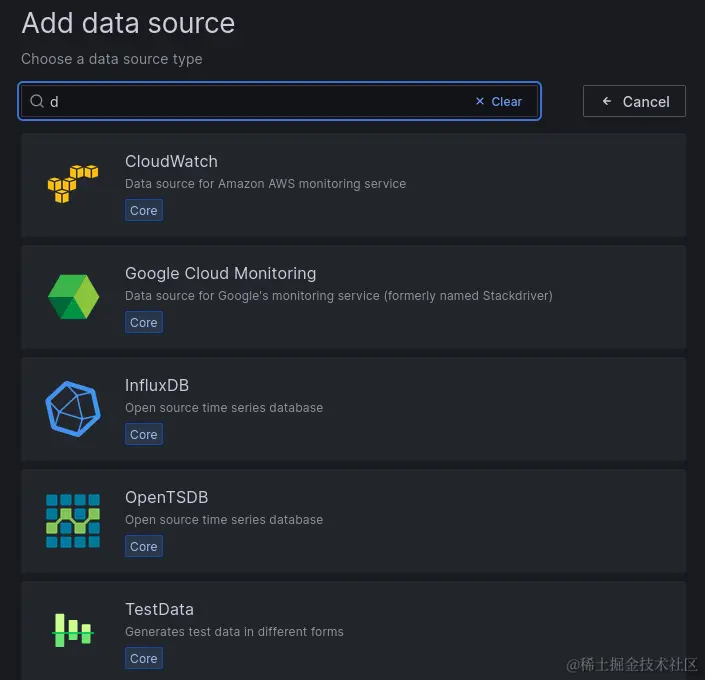Click the Core badge under Google Cloud Monitoring
Image resolution: width=705 pixels, height=680 pixels.
(x=144, y=323)
